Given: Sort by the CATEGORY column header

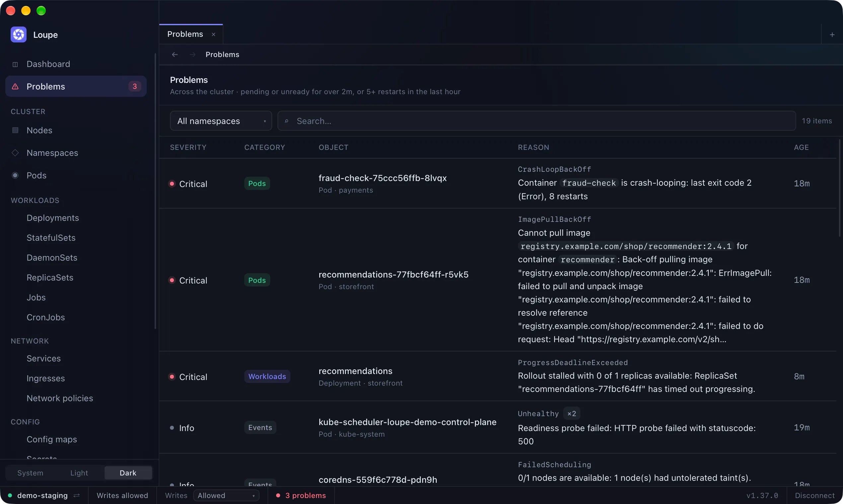Looking at the screenshot, I should click(x=265, y=148).
